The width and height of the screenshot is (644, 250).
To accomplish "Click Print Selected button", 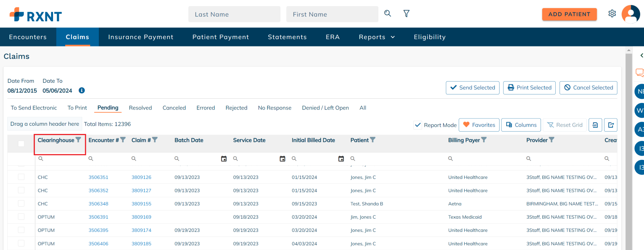I will 529,88.
